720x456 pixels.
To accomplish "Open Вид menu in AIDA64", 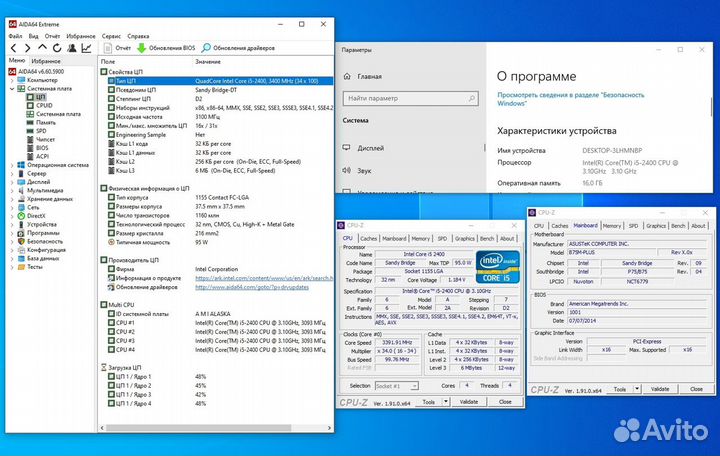I will tap(34, 36).
